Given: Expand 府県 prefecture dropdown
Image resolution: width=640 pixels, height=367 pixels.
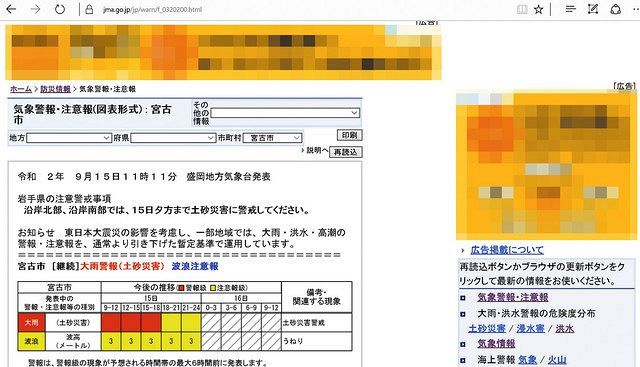Looking at the screenshot, I should (x=173, y=138).
